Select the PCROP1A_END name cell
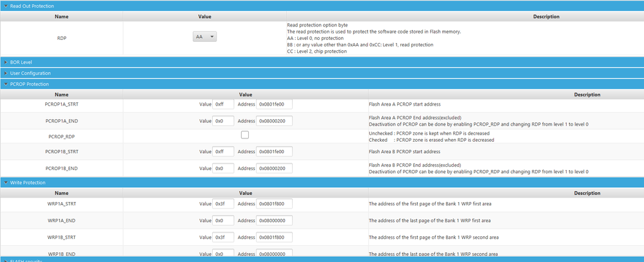Image resolution: width=644 pixels, height=262 pixels. [x=61, y=121]
